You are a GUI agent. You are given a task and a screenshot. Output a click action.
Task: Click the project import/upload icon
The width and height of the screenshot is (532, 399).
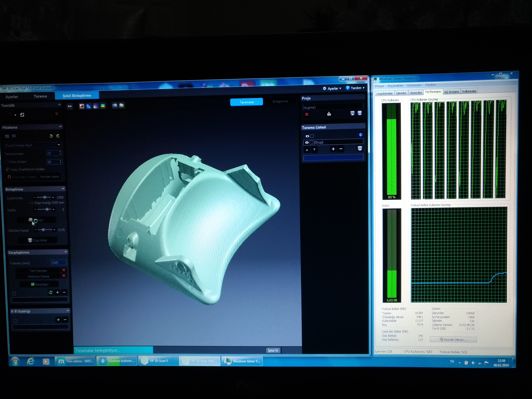(329, 114)
